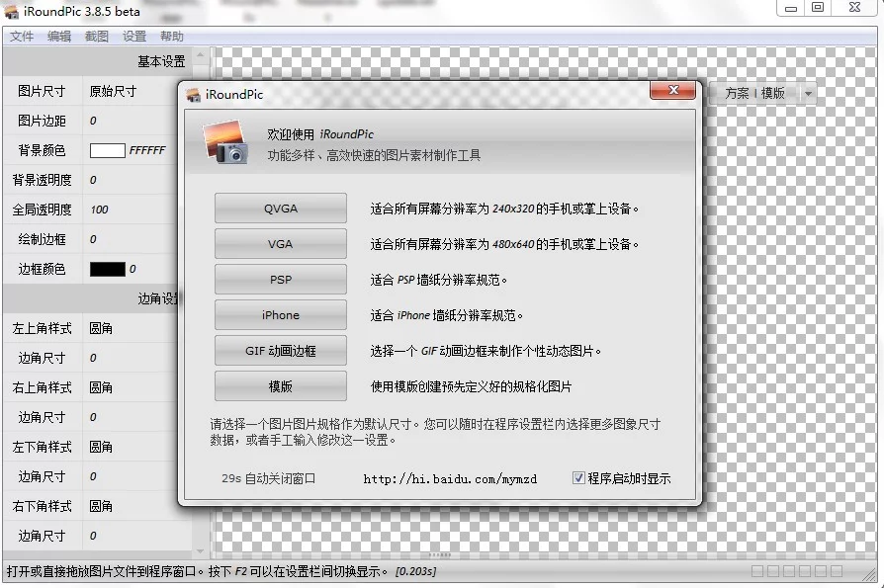This screenshot has width=884, height=588.
Task: Click the 图片尺寸 label
Action: coord(42,91)
